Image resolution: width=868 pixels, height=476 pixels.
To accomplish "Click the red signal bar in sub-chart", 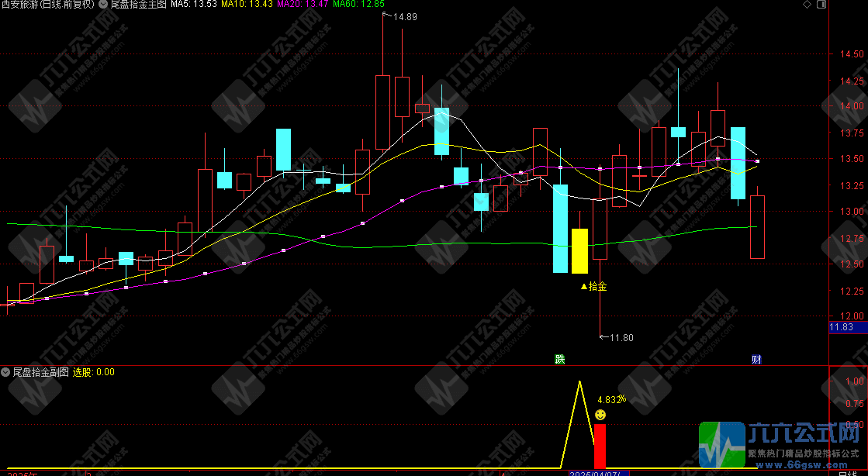I will (x=600, y=446).
